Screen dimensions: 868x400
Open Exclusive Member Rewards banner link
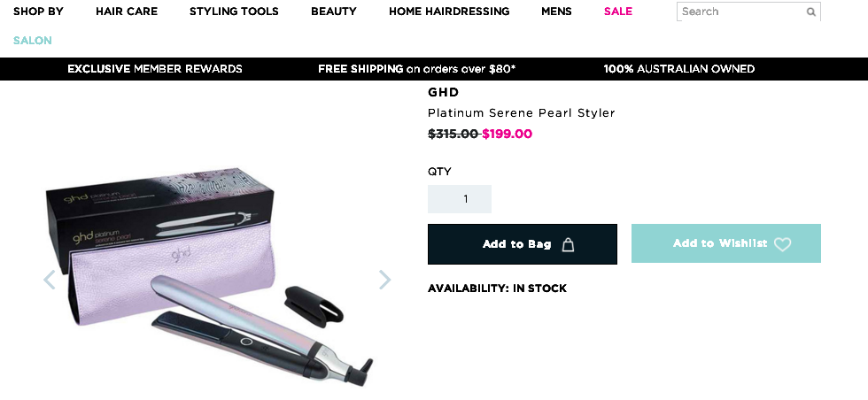click(x=155, y=69)
